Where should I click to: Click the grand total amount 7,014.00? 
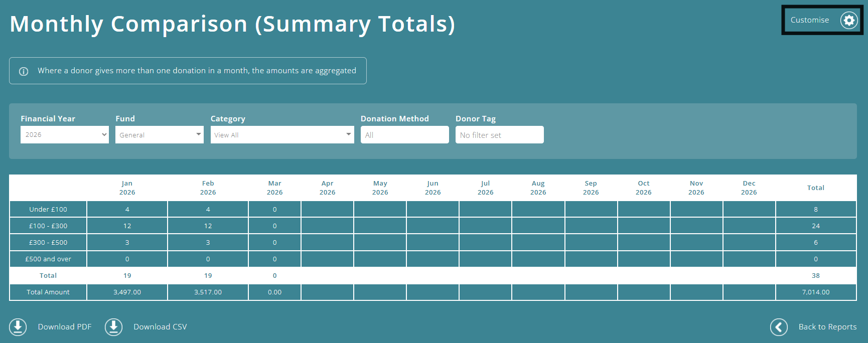[x=816, y=292]
